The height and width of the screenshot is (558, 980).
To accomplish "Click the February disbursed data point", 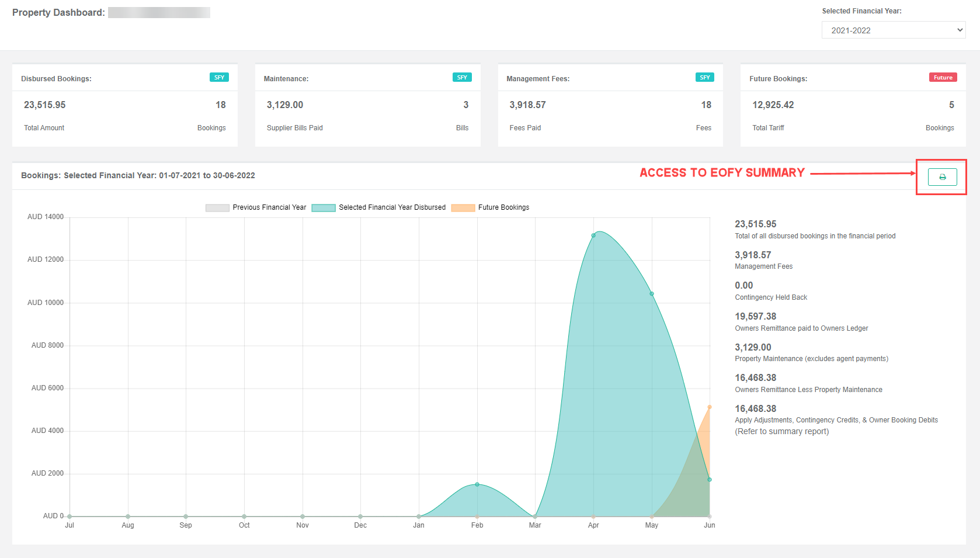I will [477, 484].
